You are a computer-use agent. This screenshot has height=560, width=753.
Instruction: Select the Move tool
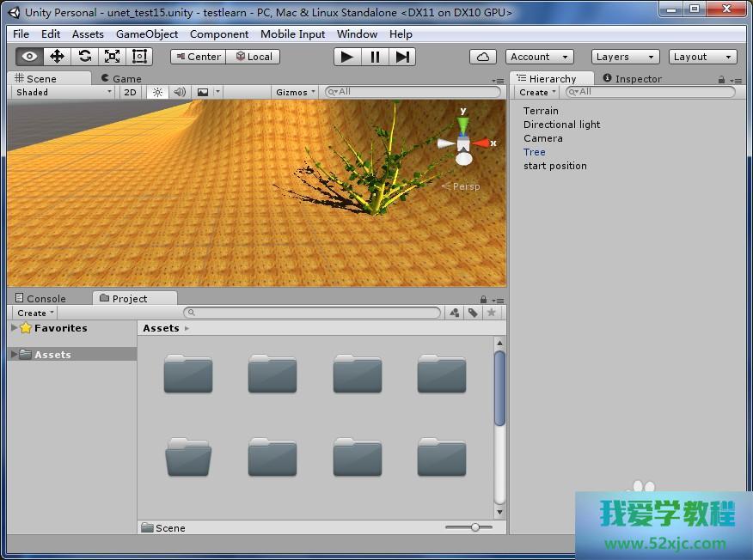pos(57,57)
